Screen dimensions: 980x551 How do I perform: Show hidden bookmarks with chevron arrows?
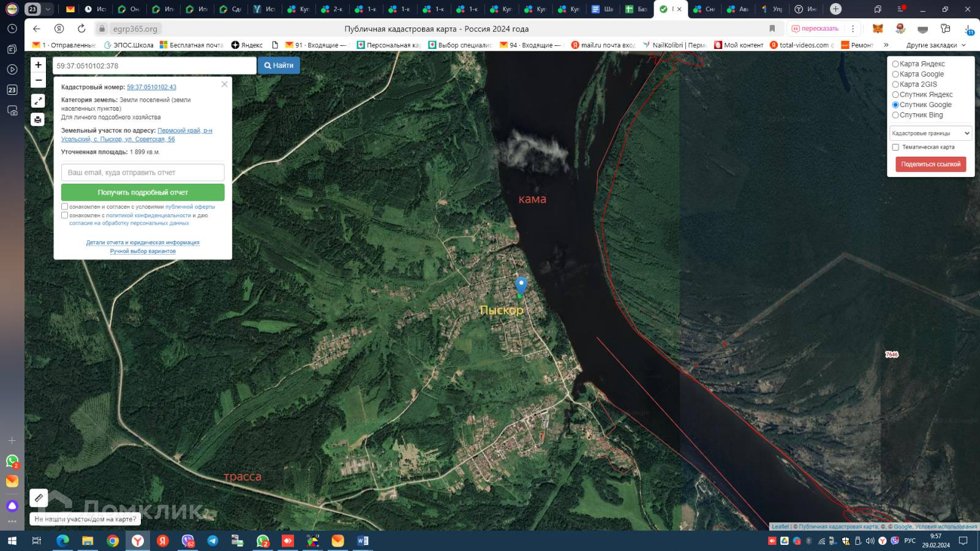point(886,45)
